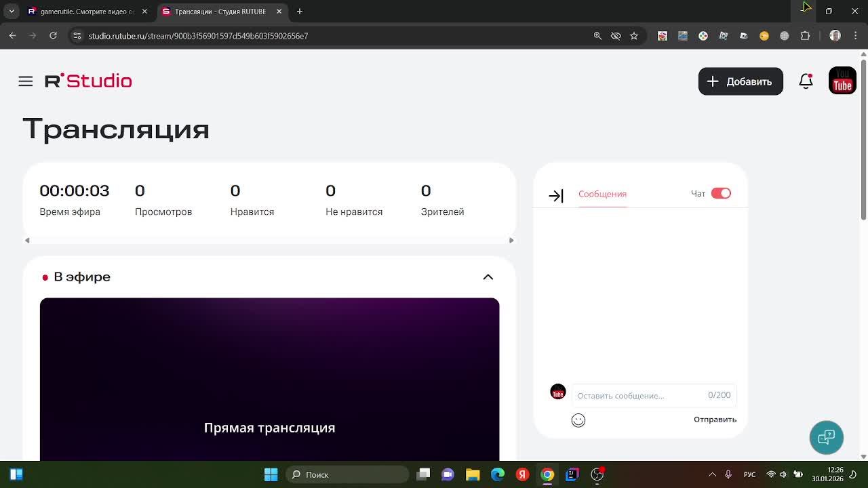Close the Трансляции Студия RUTUBE tab
This screenshot has width=868, height=488.
pyautogui.click(x=279, y=12)
